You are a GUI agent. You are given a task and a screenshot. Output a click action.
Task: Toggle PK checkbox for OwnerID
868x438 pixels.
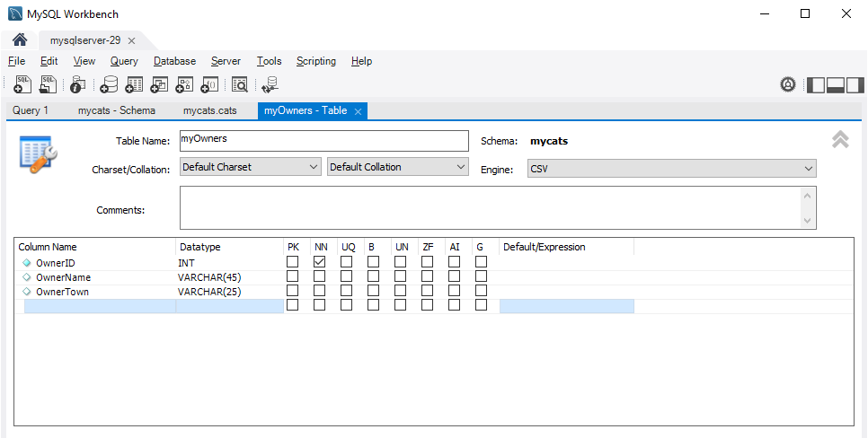click(x=292, y=261)
